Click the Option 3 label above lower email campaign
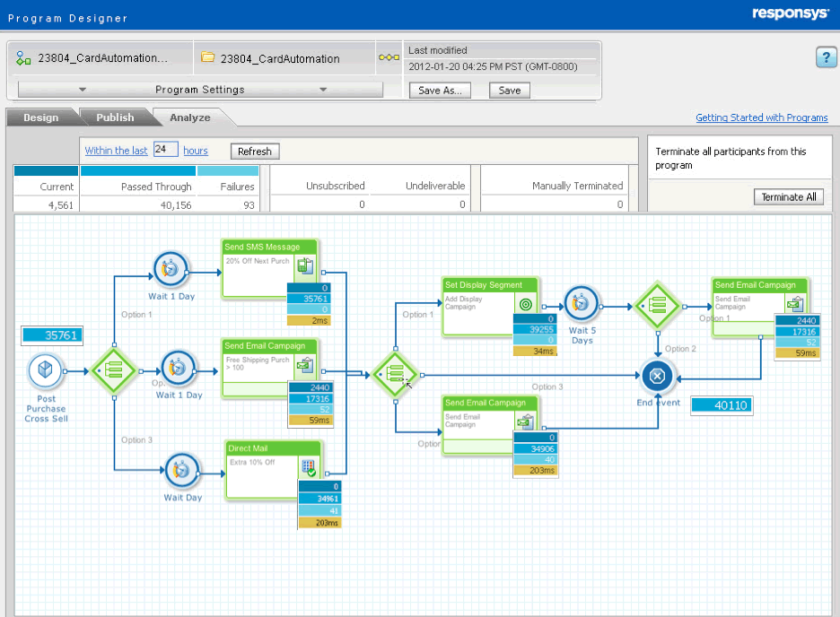 [547, 387]
